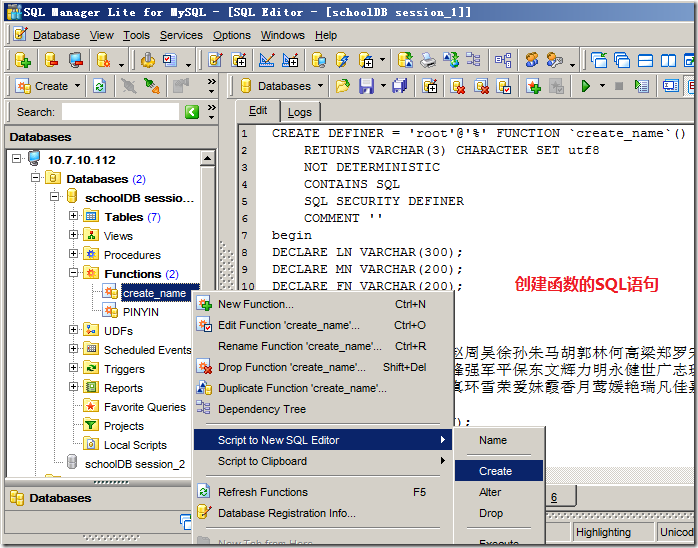
Task: Collapse the 10.7.10.112 host node
Action: [x=16, y=158]
